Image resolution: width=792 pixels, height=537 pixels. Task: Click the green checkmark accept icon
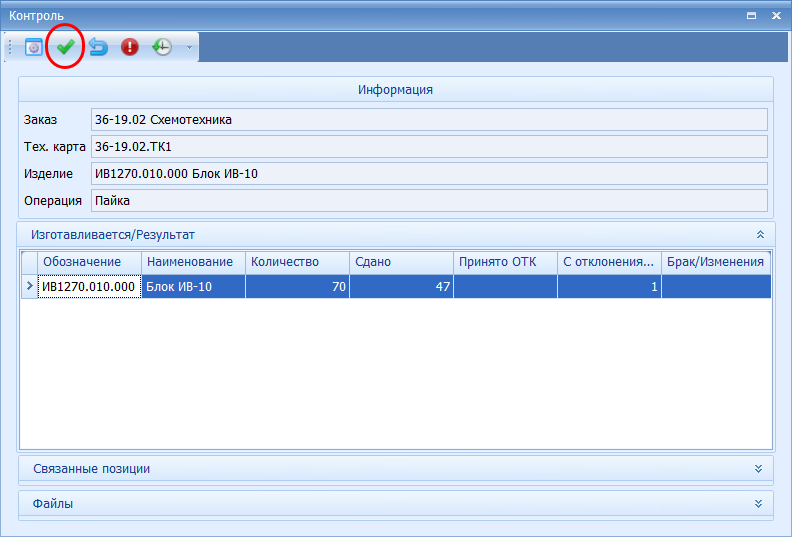(x=66, y=47)
